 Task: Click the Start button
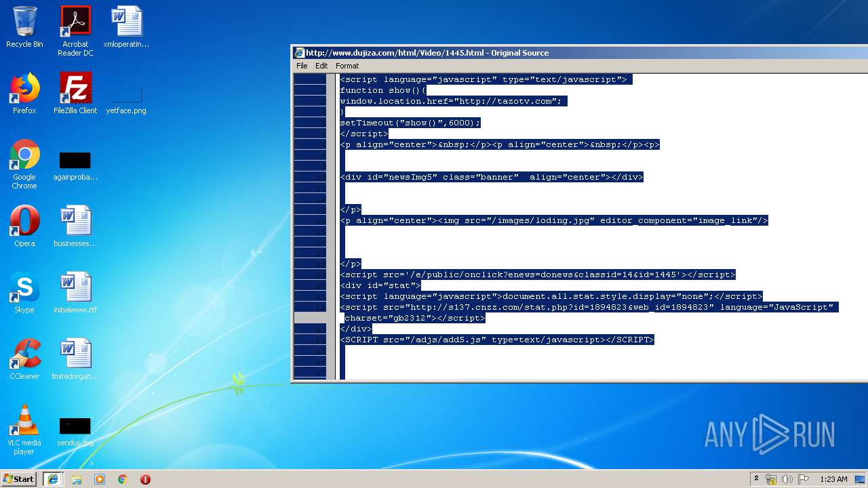click(18, 479)
